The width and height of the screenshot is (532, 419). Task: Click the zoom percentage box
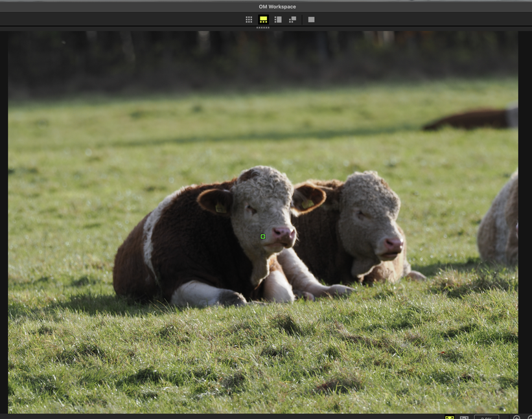(486, 417)
